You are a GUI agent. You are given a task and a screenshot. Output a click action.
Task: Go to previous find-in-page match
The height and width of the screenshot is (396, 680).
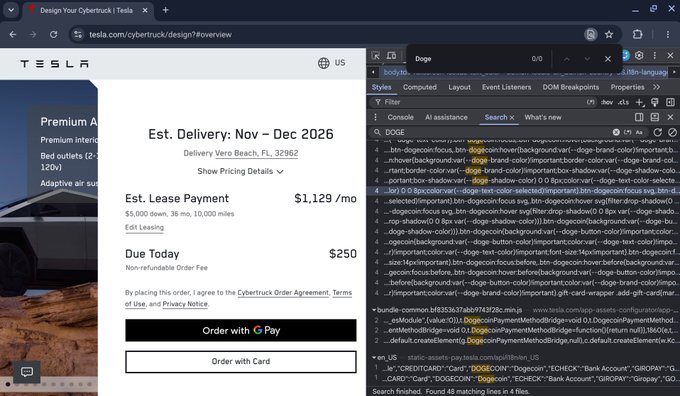tap(566, 59)
